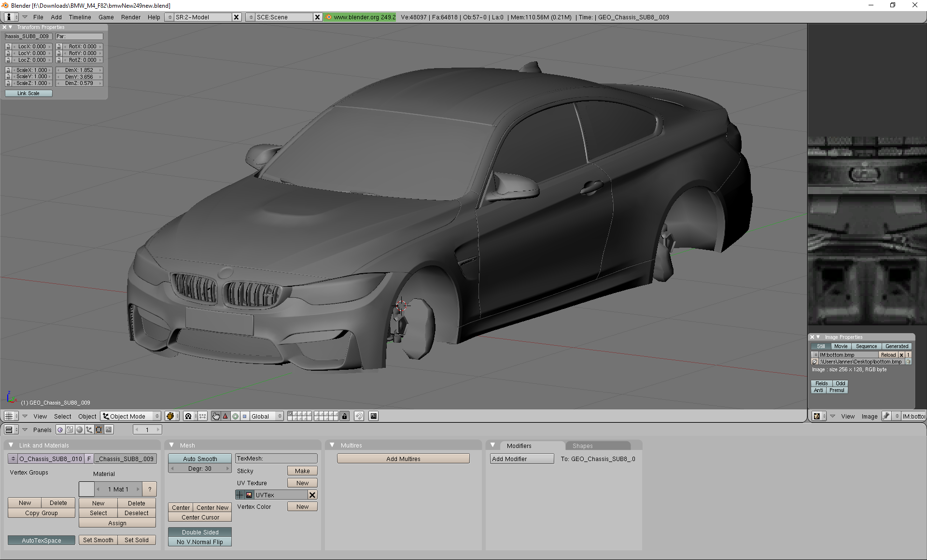This screenshot has width=927, height=560.
Task: Open the Render menu
Action: pos(131,17)
